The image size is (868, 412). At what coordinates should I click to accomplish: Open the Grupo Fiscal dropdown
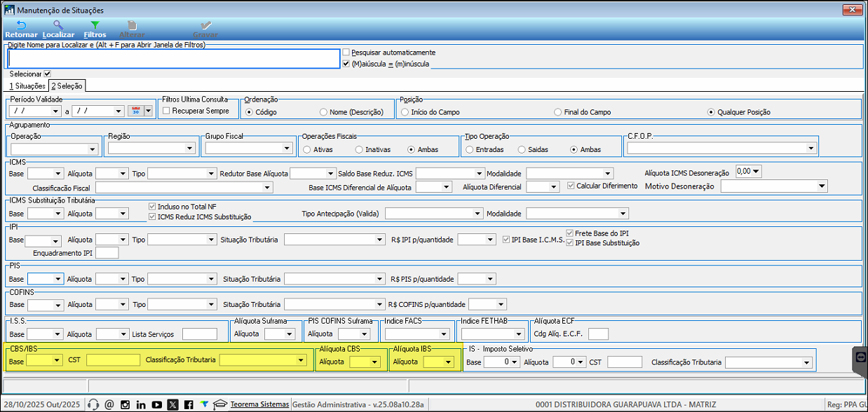[287, 149]
